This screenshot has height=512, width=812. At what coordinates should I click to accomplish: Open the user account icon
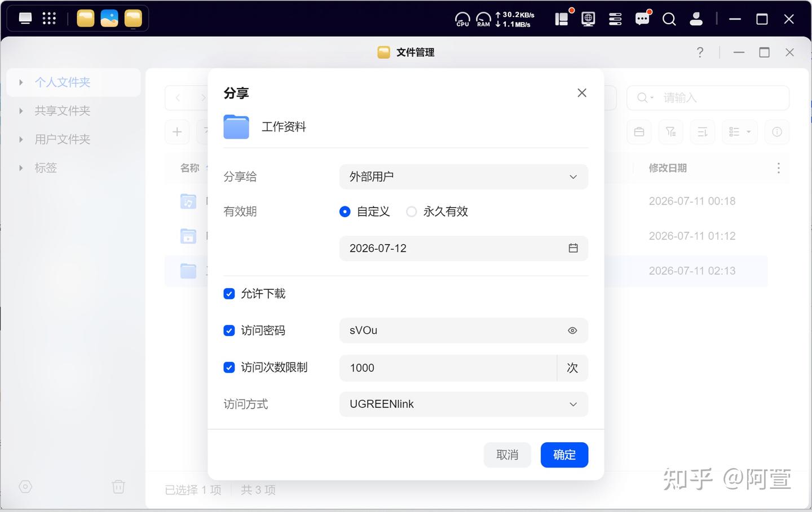(x=696, y=19)
